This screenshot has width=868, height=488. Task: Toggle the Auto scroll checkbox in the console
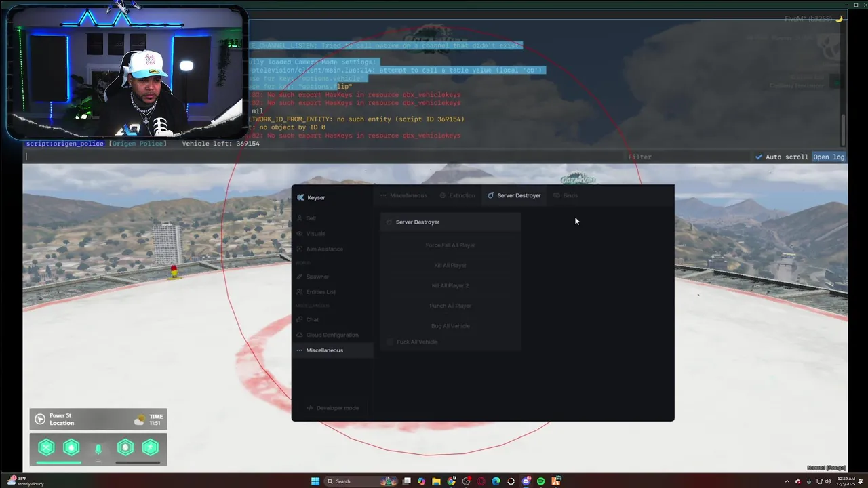pyautogui.click(x=759, y=157)
